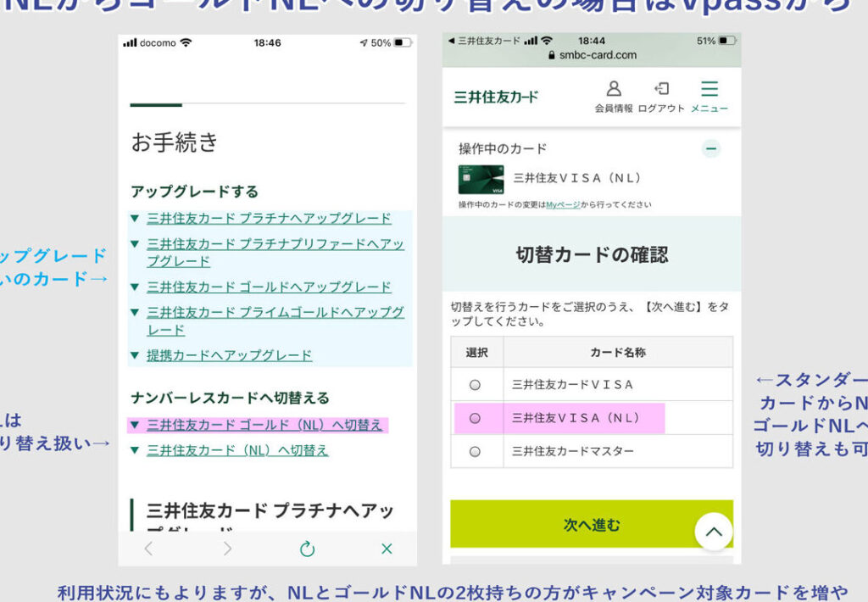This screenshot has width=868, height=602.
Task: Select the 三井住友カードマスター radio button
Action: (475, 451)
